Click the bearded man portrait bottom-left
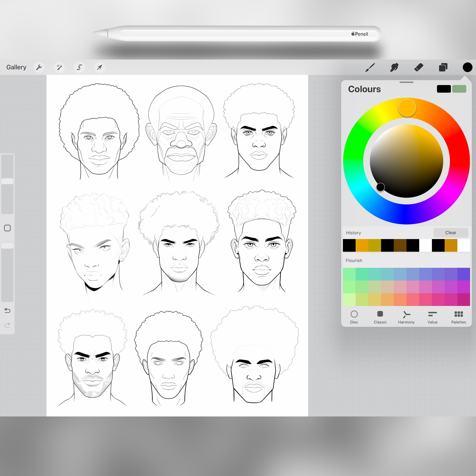476x476 pixels. (92, 358)
